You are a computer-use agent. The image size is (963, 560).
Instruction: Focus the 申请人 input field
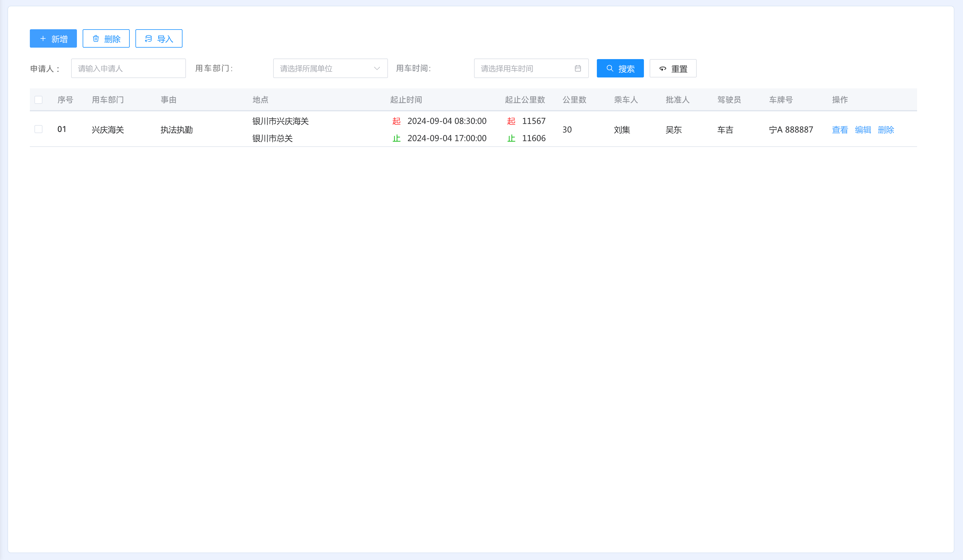[128, 68]
